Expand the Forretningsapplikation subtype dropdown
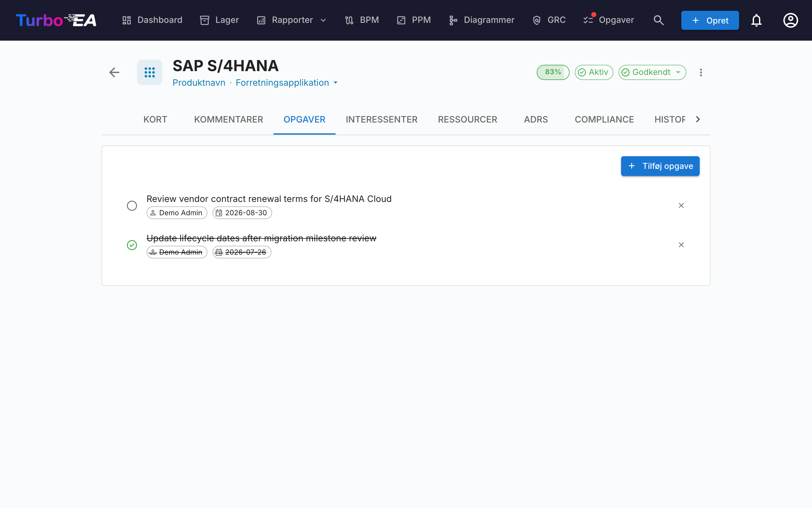Image resolution: width=812 pixels, height=508 pixels. (x=286, y=83)
